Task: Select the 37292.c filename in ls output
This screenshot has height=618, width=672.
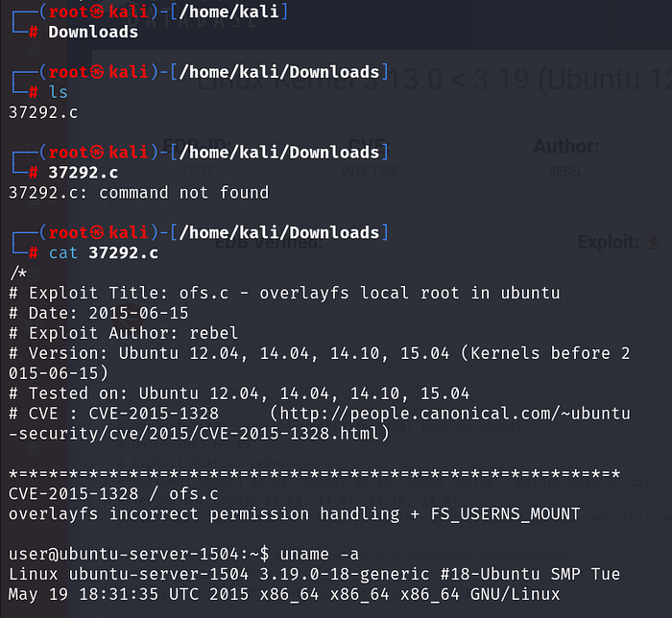Action: [x=43, y=111]
